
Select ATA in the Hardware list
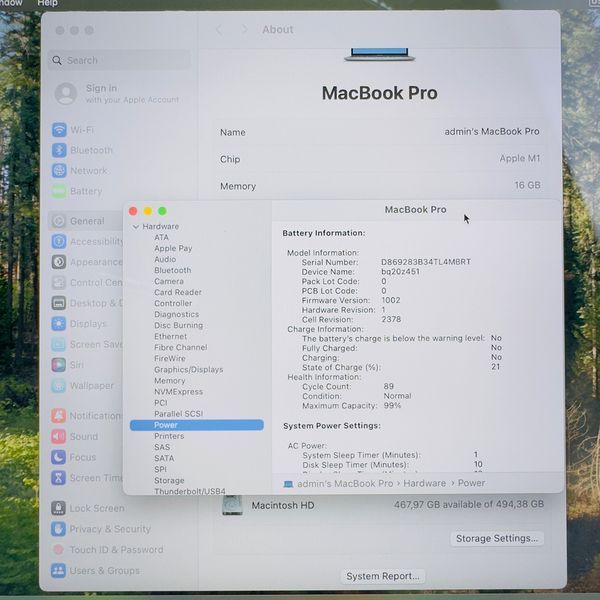[161, 237]
